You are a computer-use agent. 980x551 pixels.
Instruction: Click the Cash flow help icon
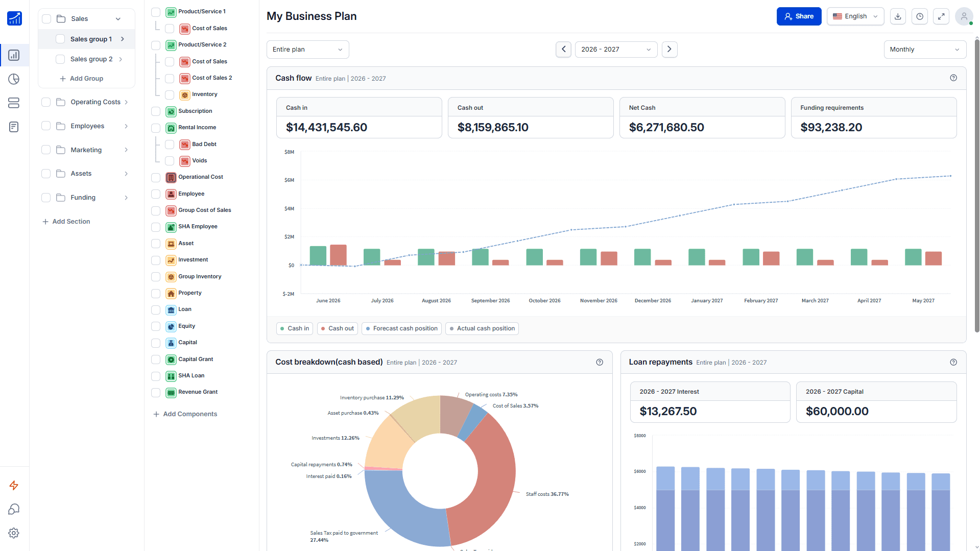953,78
